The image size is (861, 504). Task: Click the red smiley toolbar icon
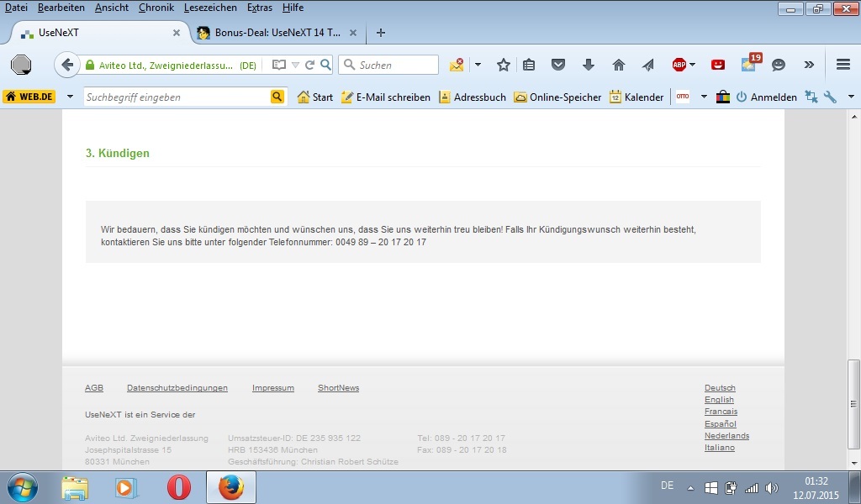(718, 65)
